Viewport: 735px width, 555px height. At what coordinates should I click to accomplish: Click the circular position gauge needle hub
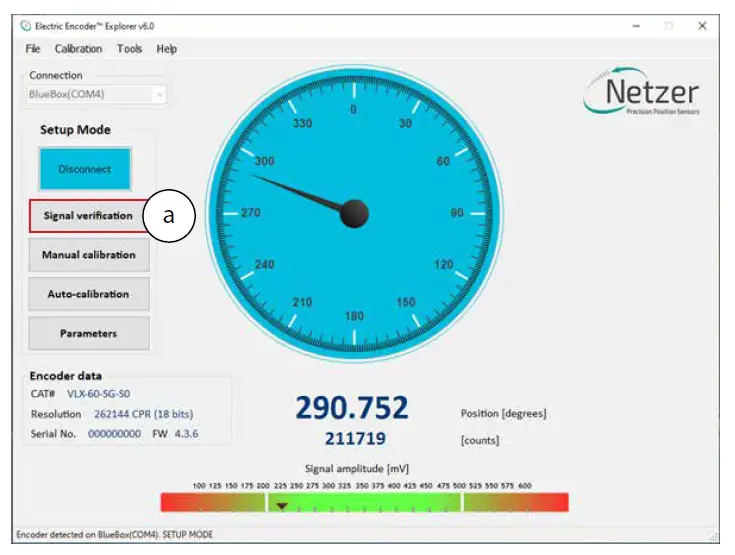pyautogui.click(x=354, y=213)
